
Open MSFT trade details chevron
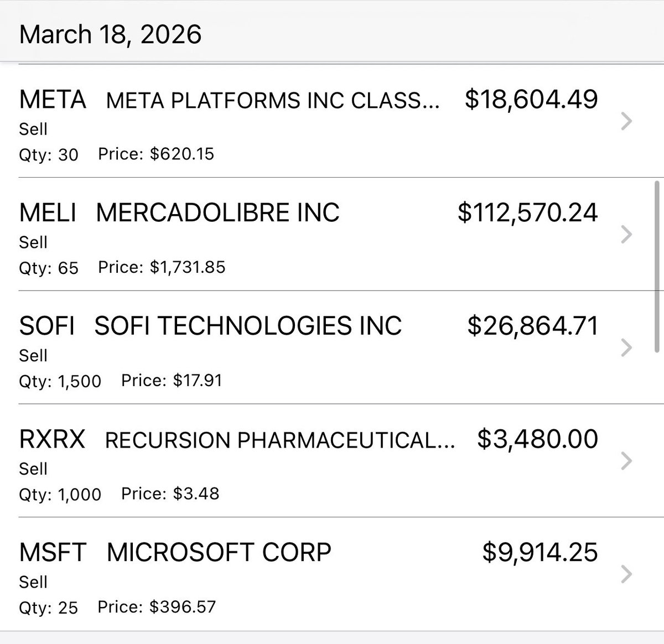coord(626,574)
